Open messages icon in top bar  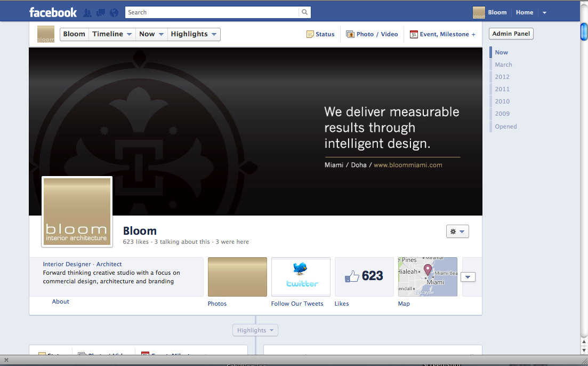click(x=101, y=13)
